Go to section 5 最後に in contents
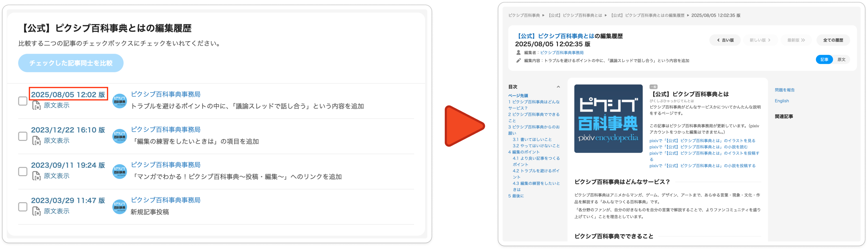This screenshot has height=249, width=868. 516,196
